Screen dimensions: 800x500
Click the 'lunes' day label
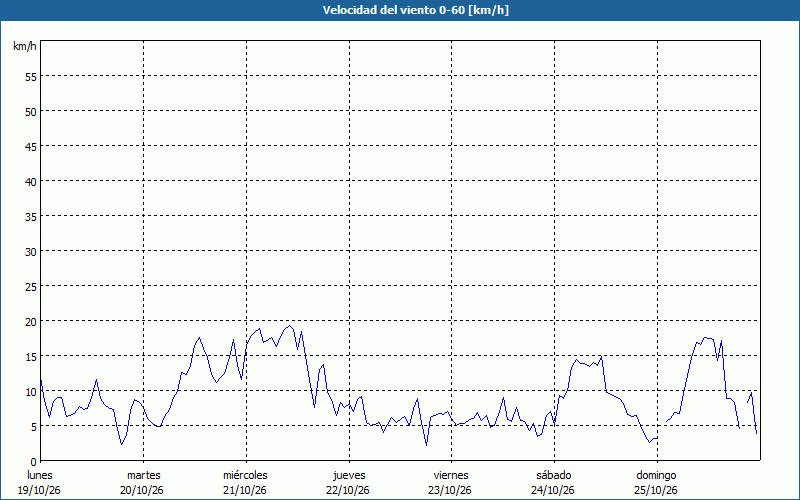(x=40, y=475)
